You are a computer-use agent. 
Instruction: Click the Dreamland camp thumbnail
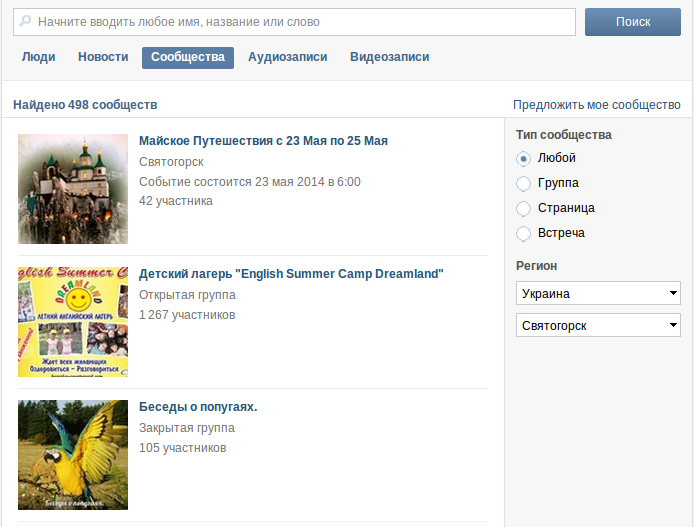tap(73, 322)
